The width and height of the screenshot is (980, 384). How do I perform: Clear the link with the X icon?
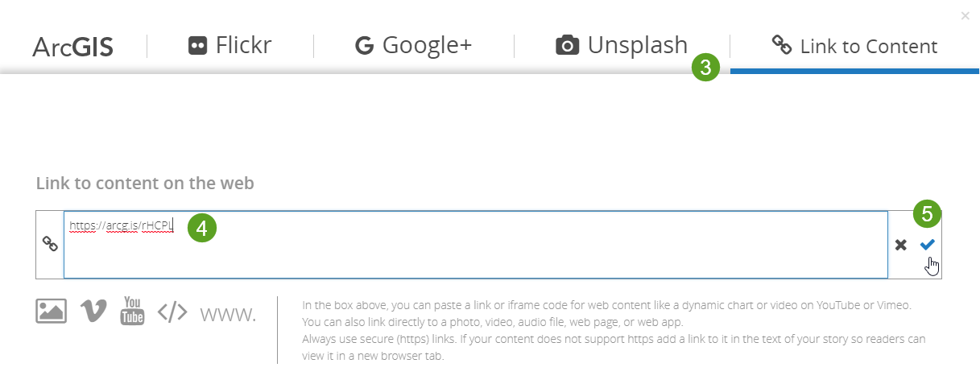(x=901, y=245)
